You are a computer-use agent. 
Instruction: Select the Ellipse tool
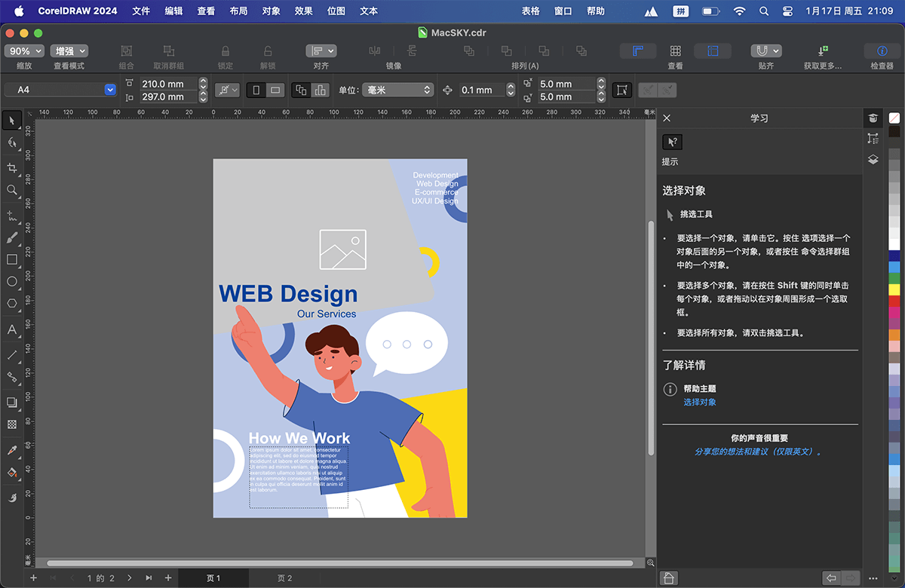click(12, 281)
